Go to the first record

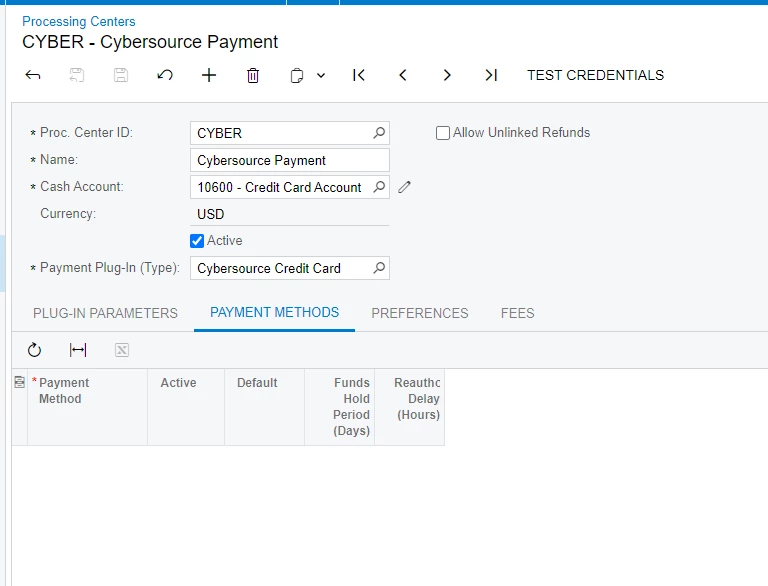[359, 75]
